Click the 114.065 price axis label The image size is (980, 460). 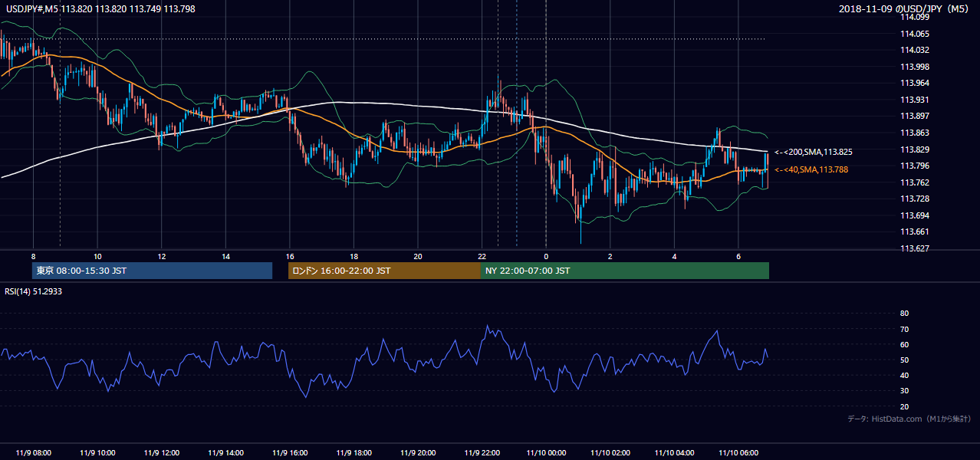pos(915,34)
